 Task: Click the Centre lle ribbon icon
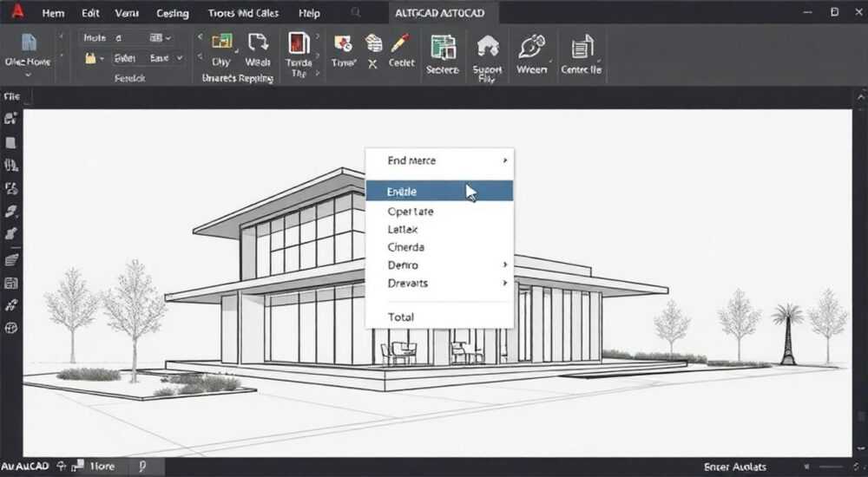point(582,47)
